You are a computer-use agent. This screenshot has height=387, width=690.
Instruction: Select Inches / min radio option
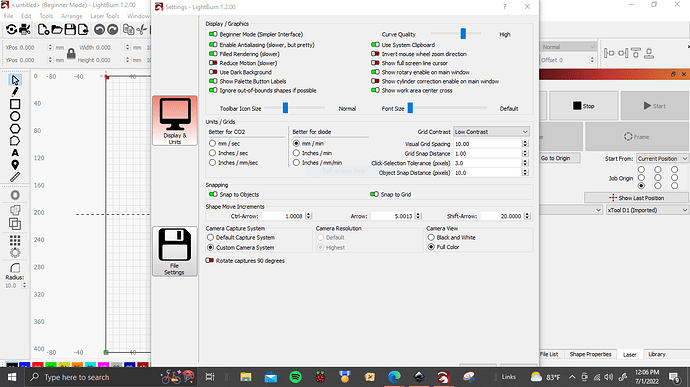296,153
